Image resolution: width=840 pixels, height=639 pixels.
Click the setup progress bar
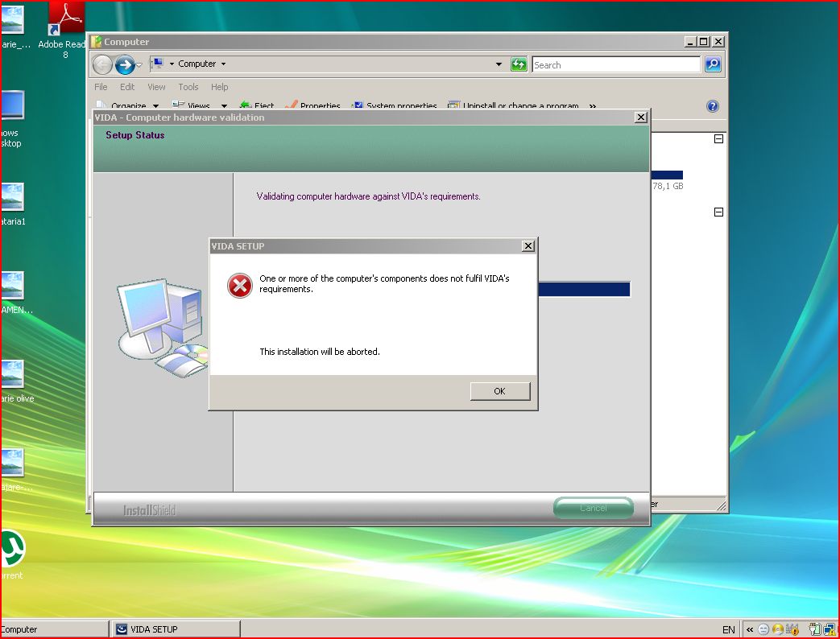tap(584, 289)
